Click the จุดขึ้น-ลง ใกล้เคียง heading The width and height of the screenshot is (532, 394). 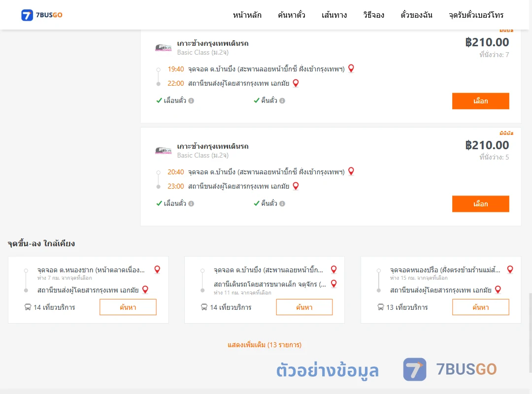(x=41, y=243)
